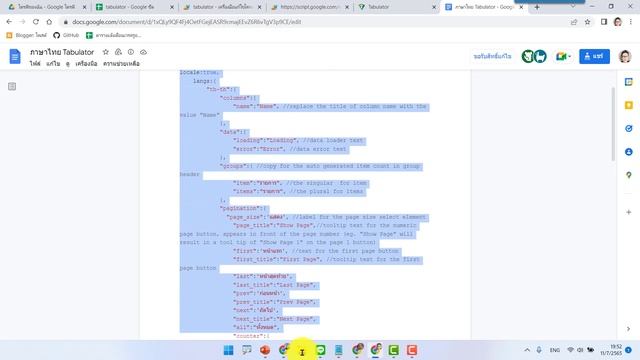Click the "columns":{ code line

click(x=238, y=98)
